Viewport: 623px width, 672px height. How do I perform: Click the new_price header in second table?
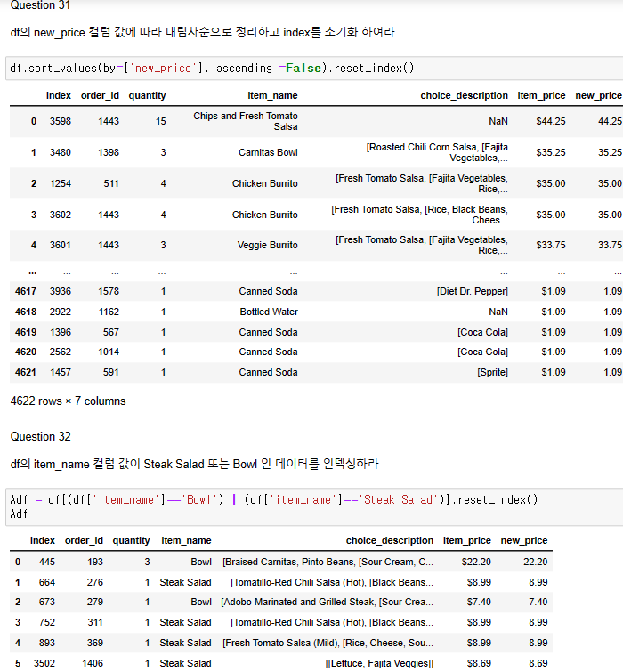click(x=524, y=541)
